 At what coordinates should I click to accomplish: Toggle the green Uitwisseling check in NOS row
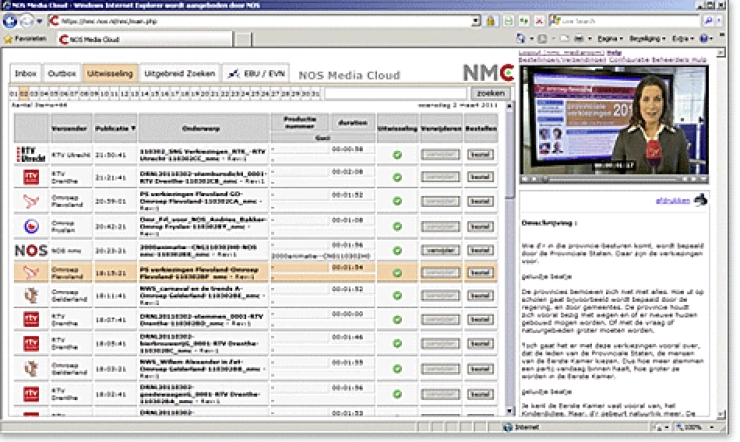tap(397, 249)
